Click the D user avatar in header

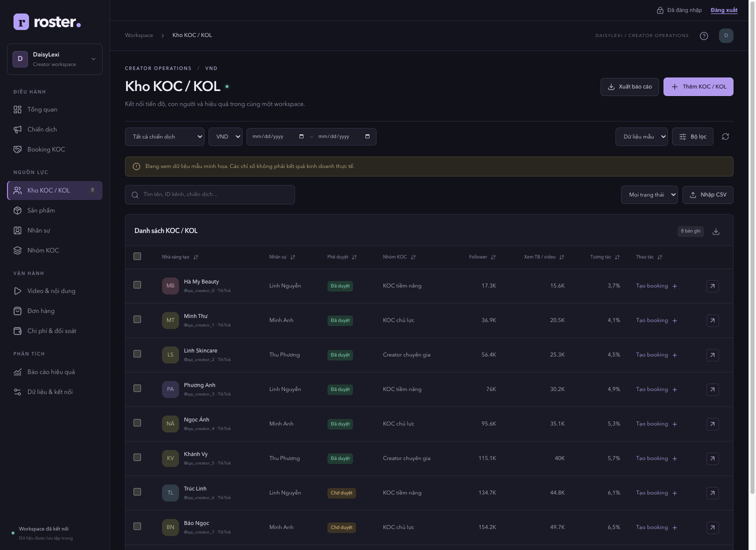coord(726,35)
